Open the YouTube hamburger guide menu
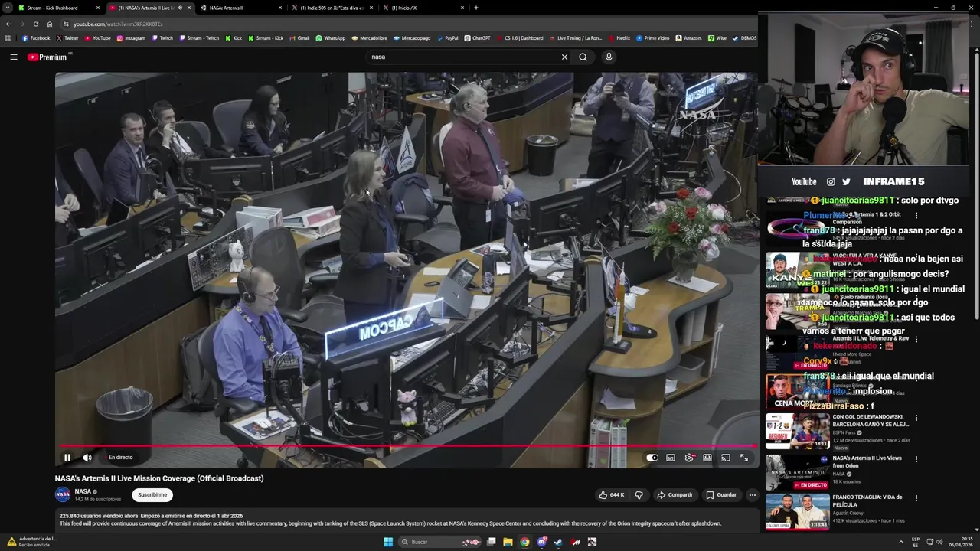The width and height of the screenshot is (980, 551). click(14, 57)
